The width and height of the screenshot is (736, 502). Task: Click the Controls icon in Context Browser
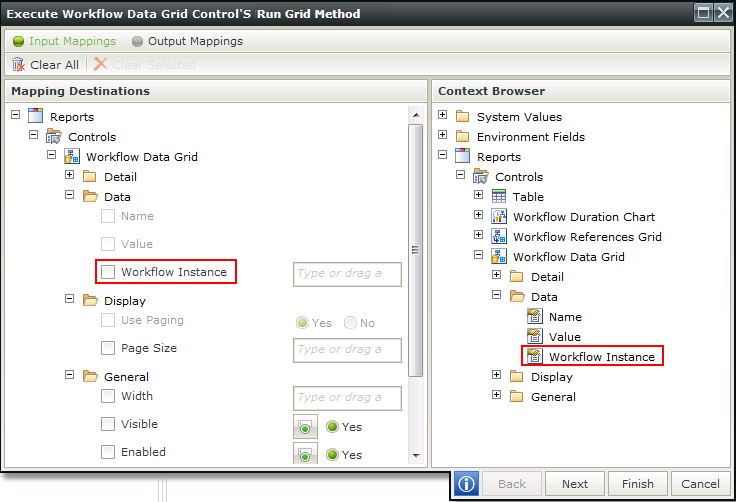point(481,176)
